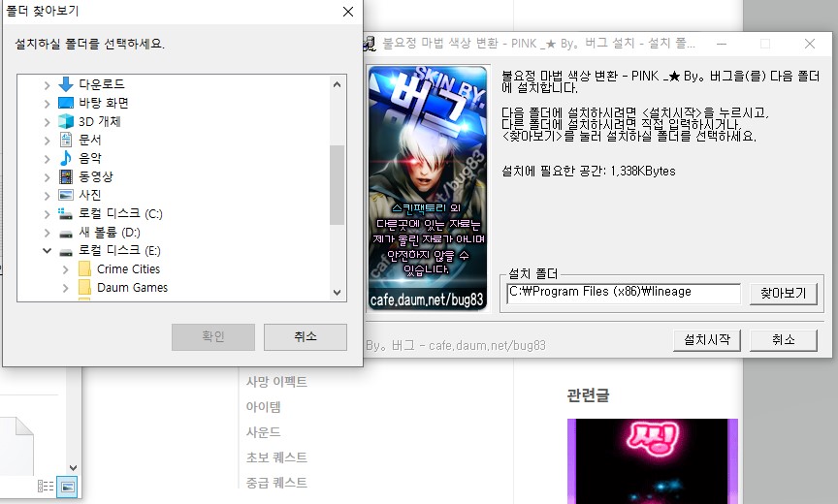Click the 동영상 film strip icon
The height and width of the screenshot is (504, 838).
(x=66, y=176)
